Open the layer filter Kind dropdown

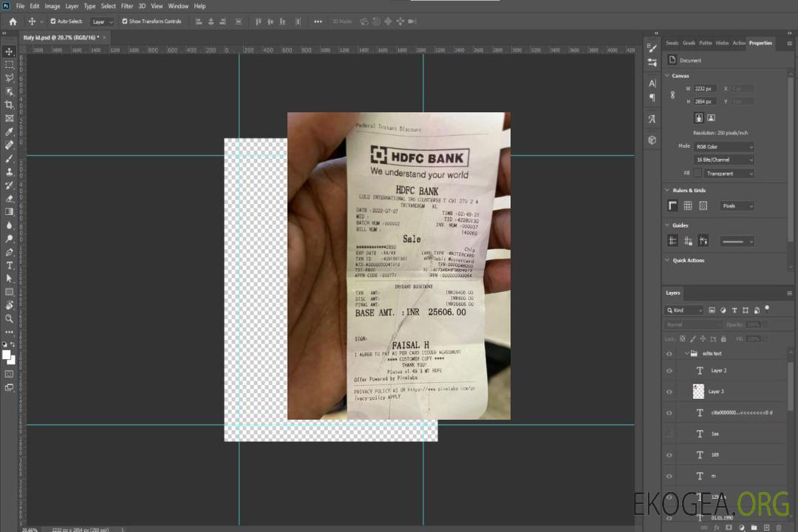click(x=684, y=310)
